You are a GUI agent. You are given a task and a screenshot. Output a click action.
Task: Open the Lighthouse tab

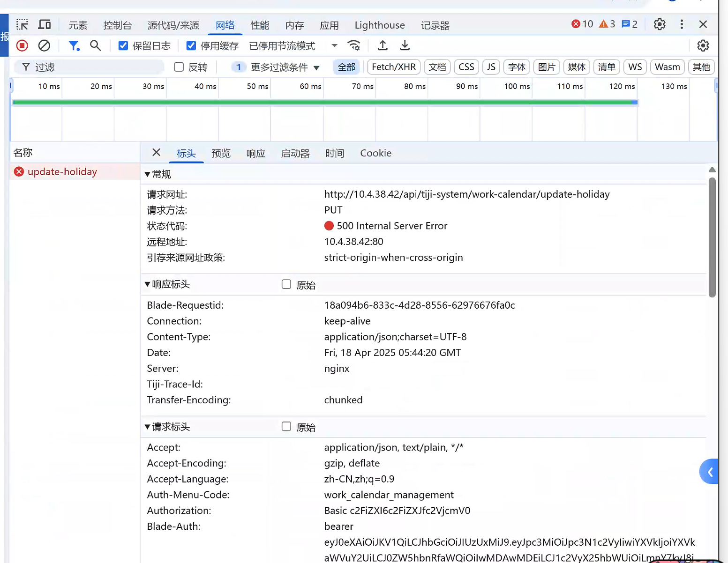(x=380, y=25)
